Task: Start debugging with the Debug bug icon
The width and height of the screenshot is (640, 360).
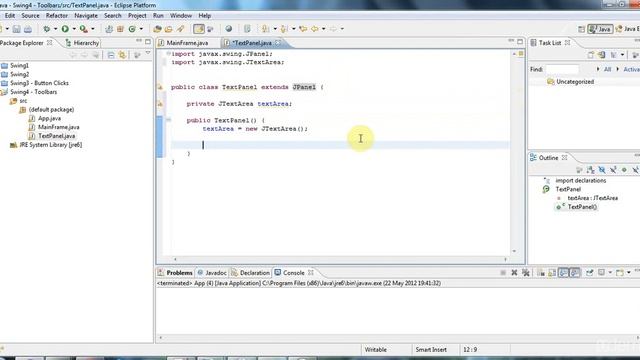Action: [47, 29]
